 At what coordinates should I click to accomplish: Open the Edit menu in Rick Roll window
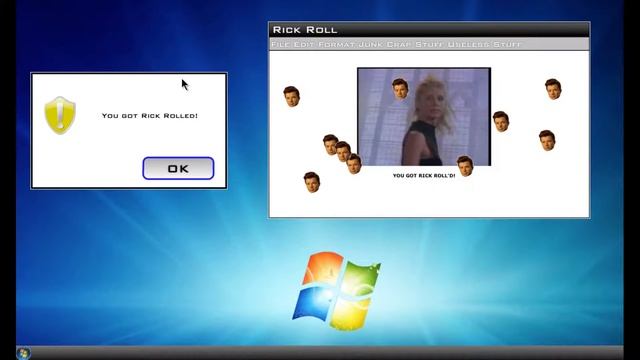pos(304,44)
